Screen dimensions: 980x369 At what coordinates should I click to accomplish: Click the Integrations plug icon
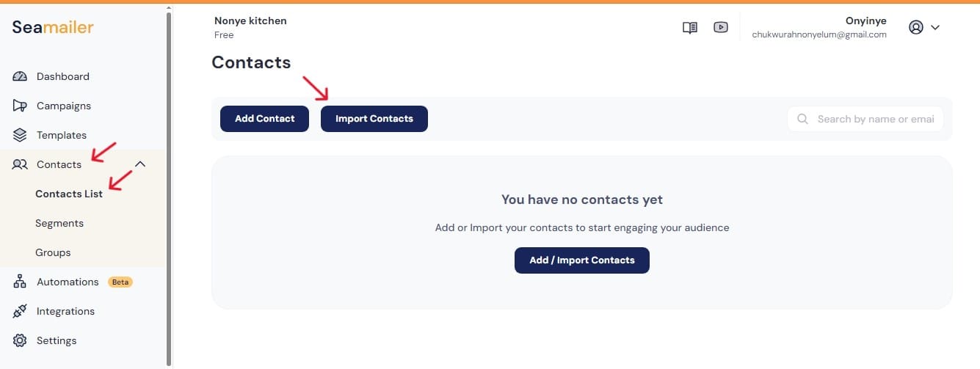pyautogui.click(x=20, y=311)
